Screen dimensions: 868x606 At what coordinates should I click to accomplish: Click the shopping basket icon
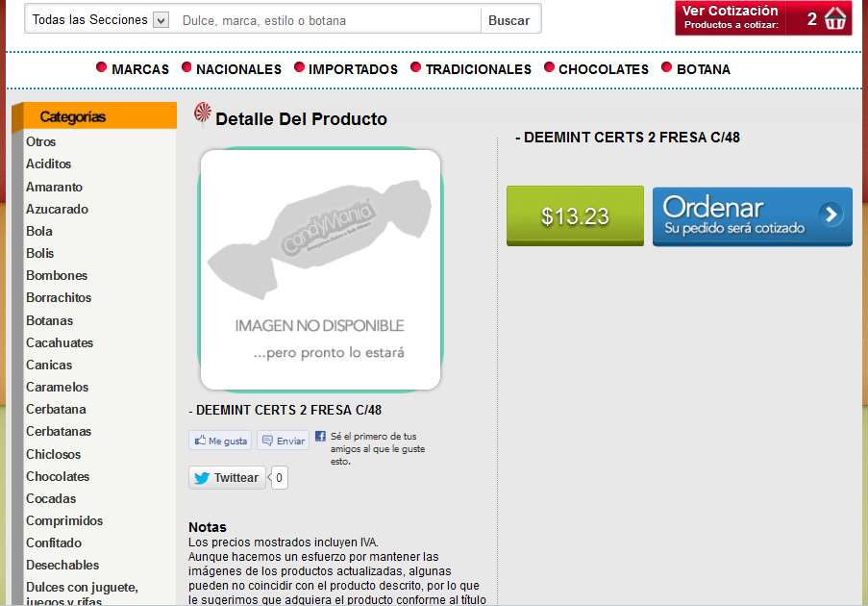coord(834,19)
